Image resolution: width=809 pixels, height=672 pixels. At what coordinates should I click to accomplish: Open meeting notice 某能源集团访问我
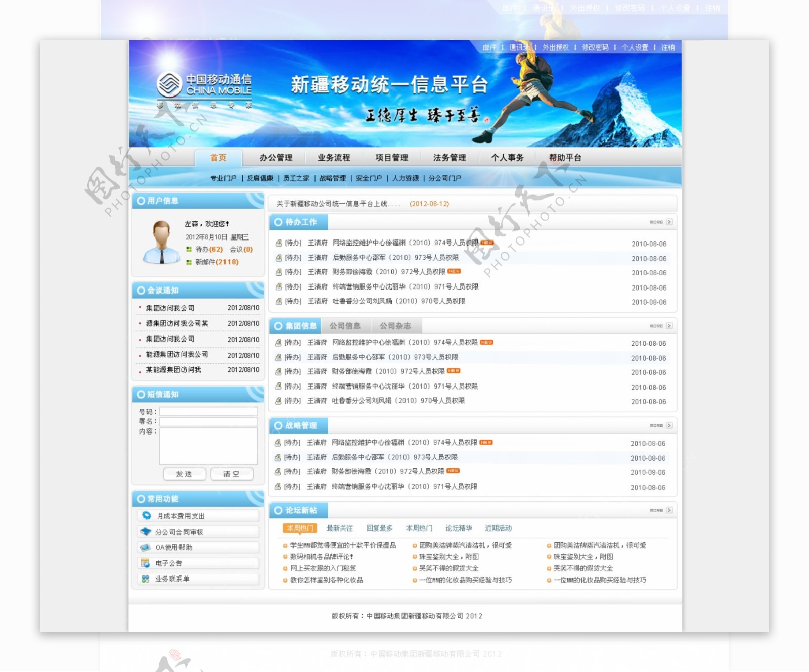(173, 370)
